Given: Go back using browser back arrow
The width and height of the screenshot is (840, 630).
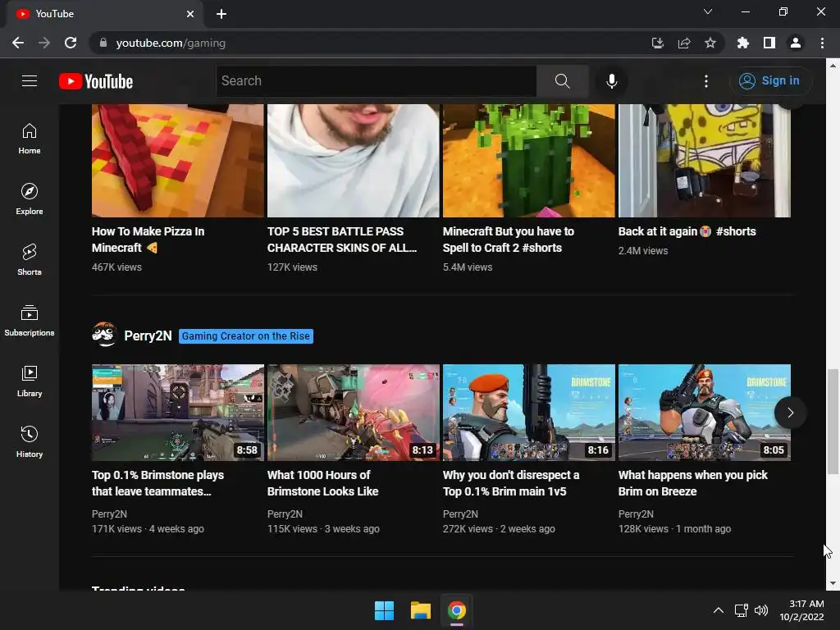Looking at the screenshot, I should [x=18, y=43].
